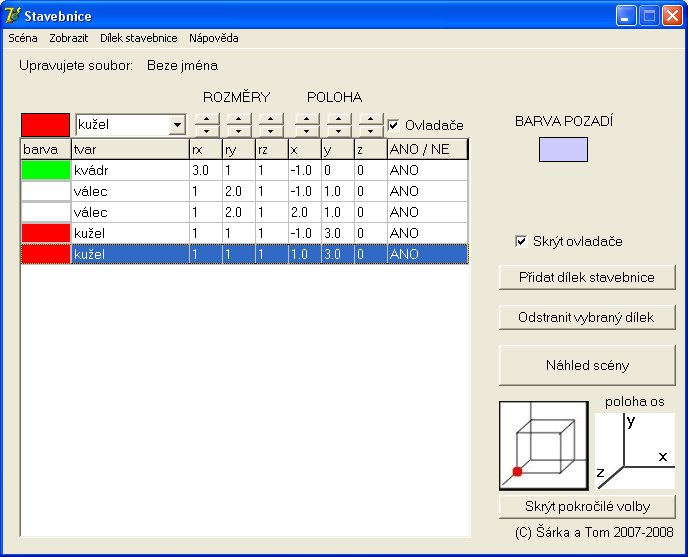Open the 'Dílek stavebnice' menu

138,38
